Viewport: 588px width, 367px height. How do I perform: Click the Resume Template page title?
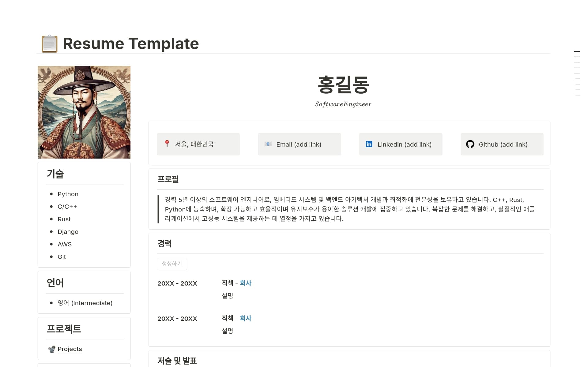pyautogui.click(x=131, y=43)
